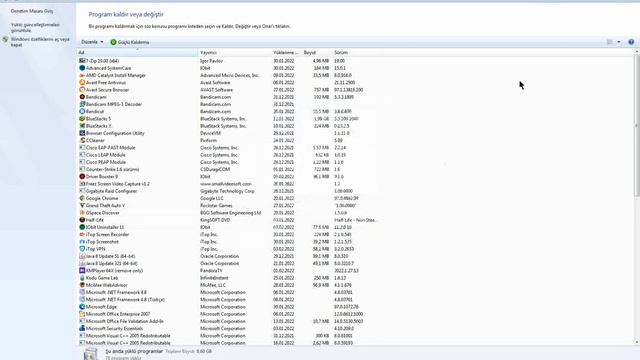Click the Bandicut program icon

82,111
